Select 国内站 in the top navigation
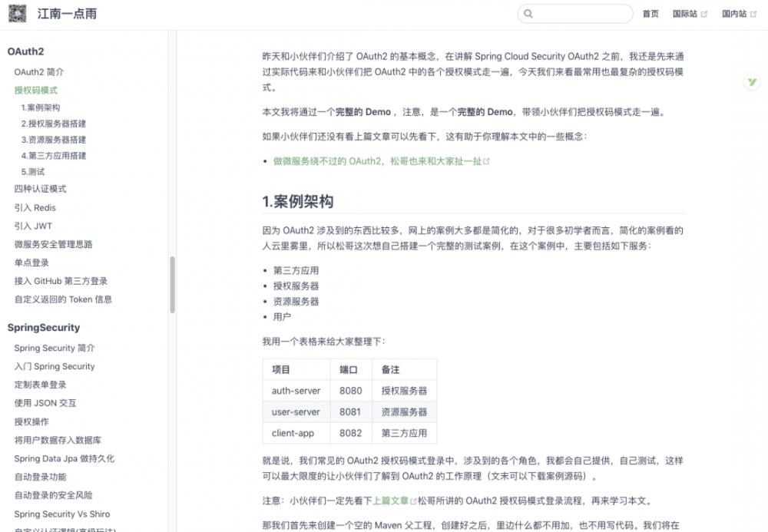 (736, 13)
